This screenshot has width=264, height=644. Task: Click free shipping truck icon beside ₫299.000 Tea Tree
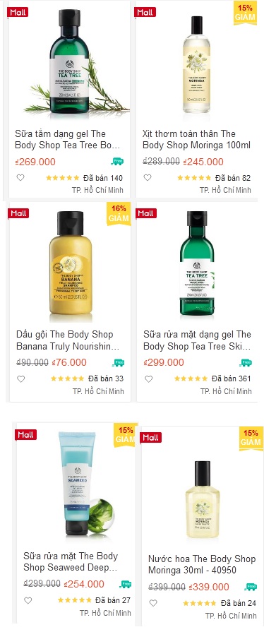[x=246, y=363]
